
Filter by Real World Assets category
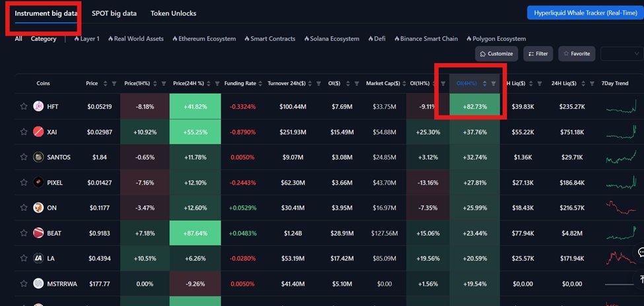pyautogui.click(x=136, y=38)
